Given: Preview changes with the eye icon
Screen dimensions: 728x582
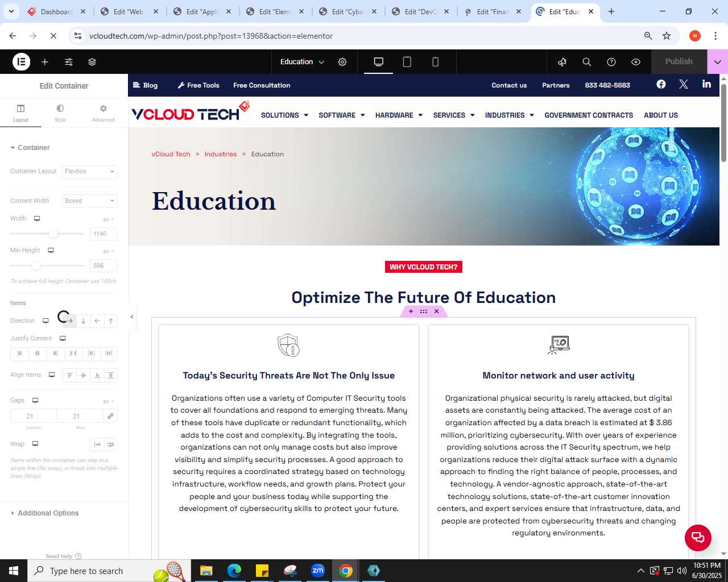Looking at the screenshot, I should click(636, 62).
